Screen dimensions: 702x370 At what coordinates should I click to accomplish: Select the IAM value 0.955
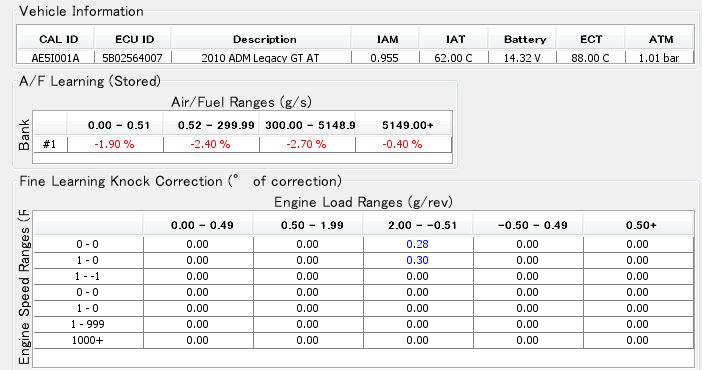(385, 58)
